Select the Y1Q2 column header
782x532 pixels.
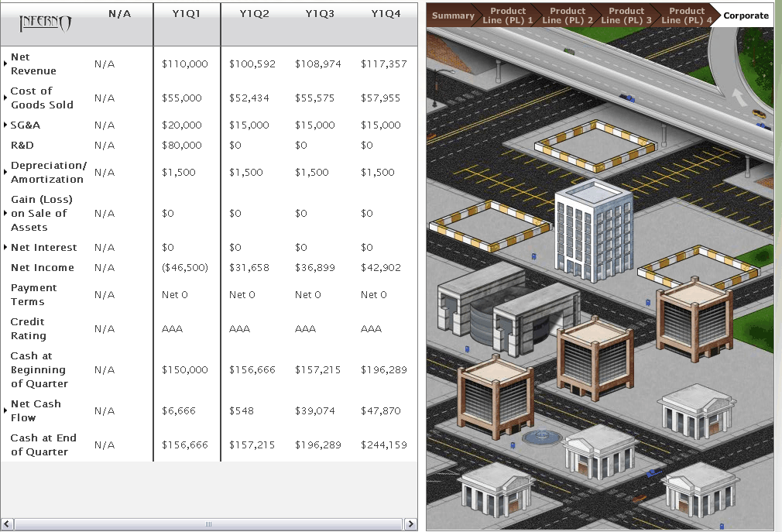tap(254, 14)
